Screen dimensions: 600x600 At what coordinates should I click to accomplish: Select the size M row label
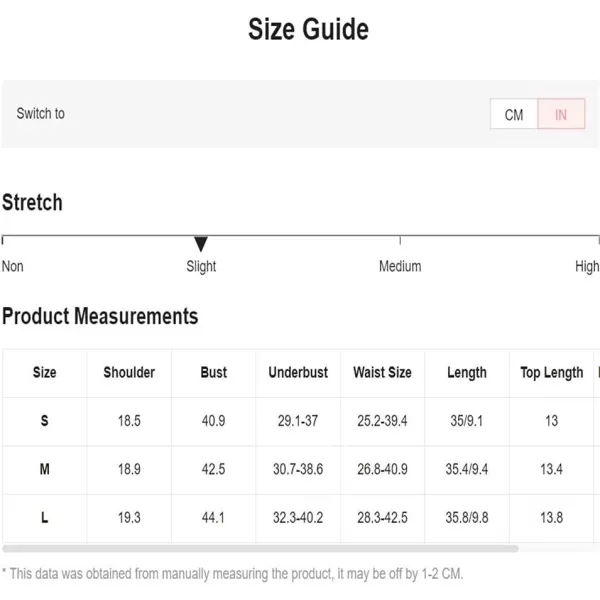[44, 469]
